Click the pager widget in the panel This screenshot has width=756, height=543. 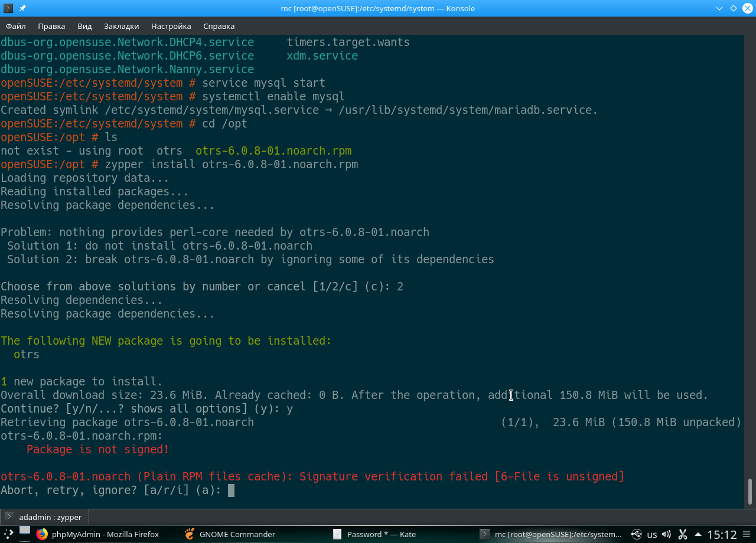coord(24,533)
